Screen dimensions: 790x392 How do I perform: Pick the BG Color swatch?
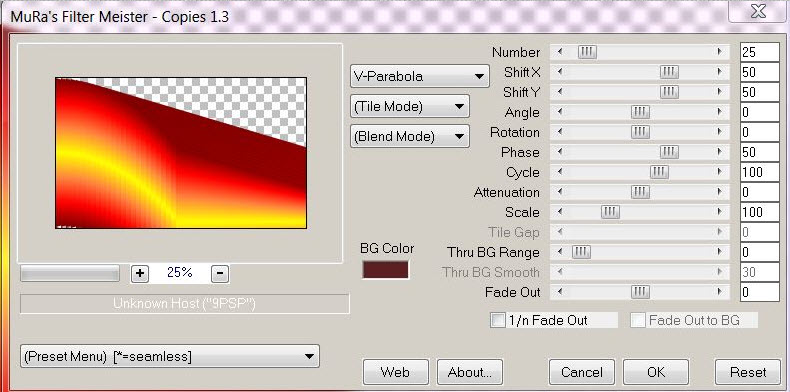[x=385, y=270]
